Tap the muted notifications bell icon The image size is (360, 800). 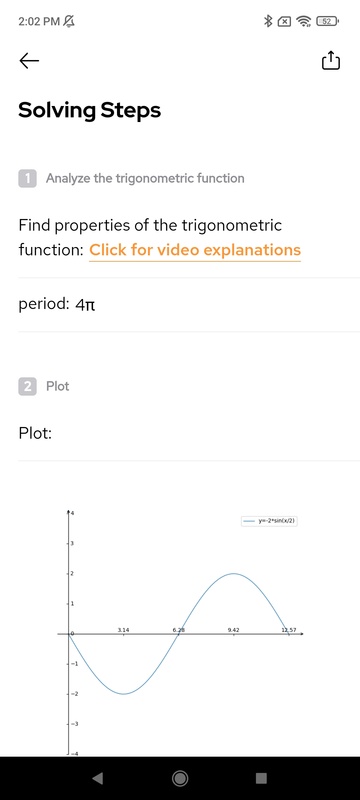(69, 21)
